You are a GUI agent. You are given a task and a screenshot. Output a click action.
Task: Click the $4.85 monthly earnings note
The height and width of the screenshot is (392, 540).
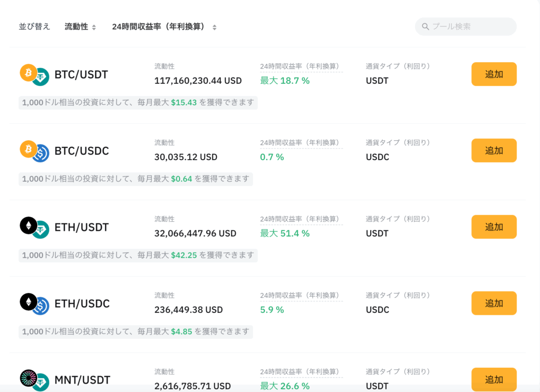(x=136, y=332)
